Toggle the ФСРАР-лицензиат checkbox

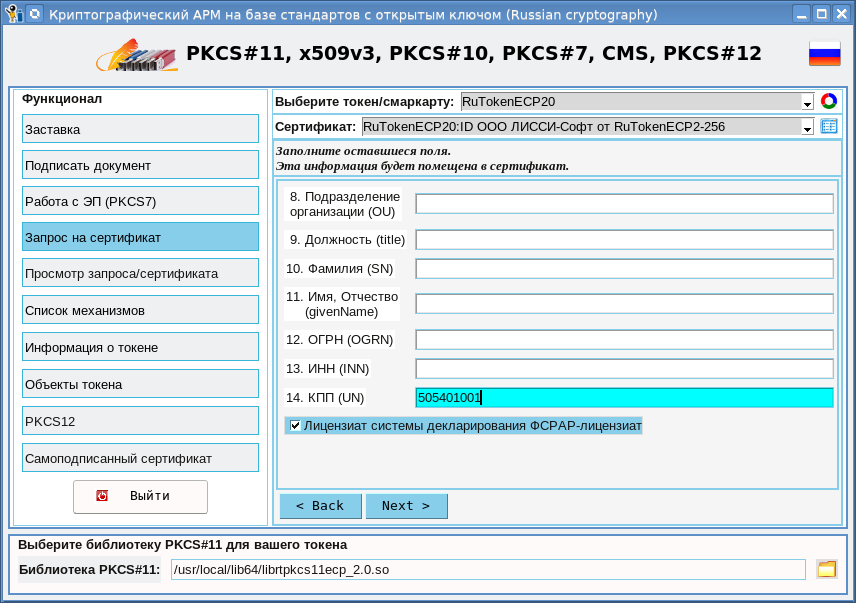(295, 425)
